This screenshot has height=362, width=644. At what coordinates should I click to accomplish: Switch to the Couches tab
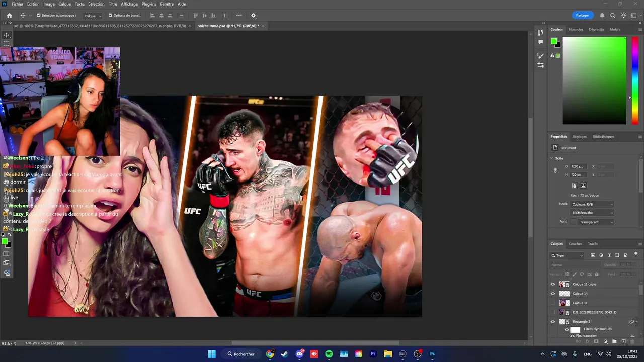pos(575,244)
